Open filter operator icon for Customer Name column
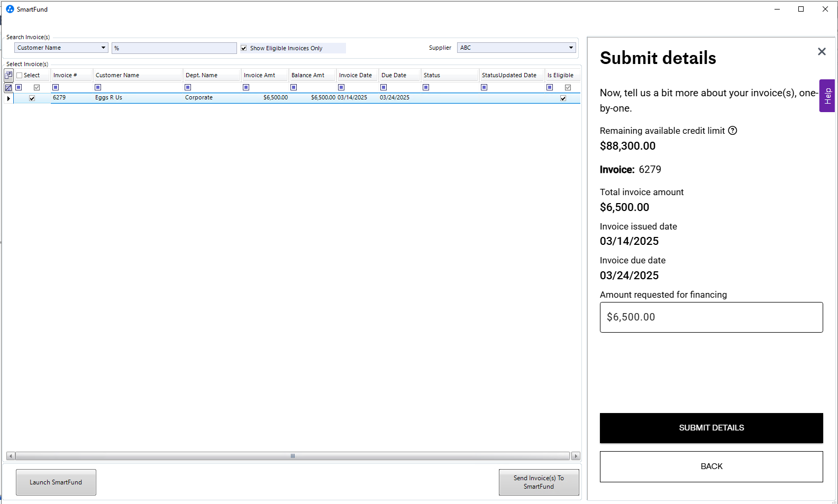This screenshot has width=838, height=504. pyautogui.click(x=98, y=87)
